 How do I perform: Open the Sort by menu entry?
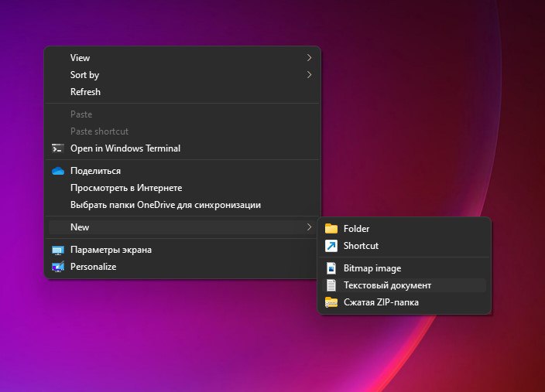point(183,75)
